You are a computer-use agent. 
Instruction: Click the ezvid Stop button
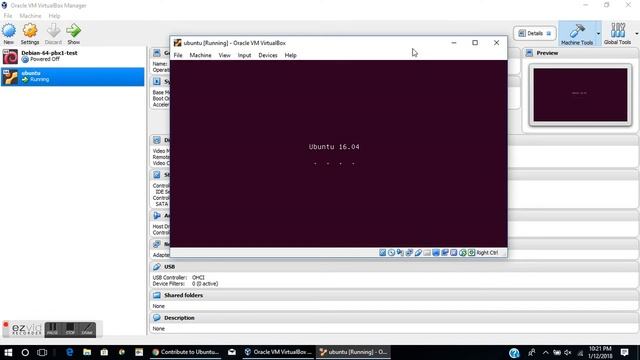(x=70, y=329)
